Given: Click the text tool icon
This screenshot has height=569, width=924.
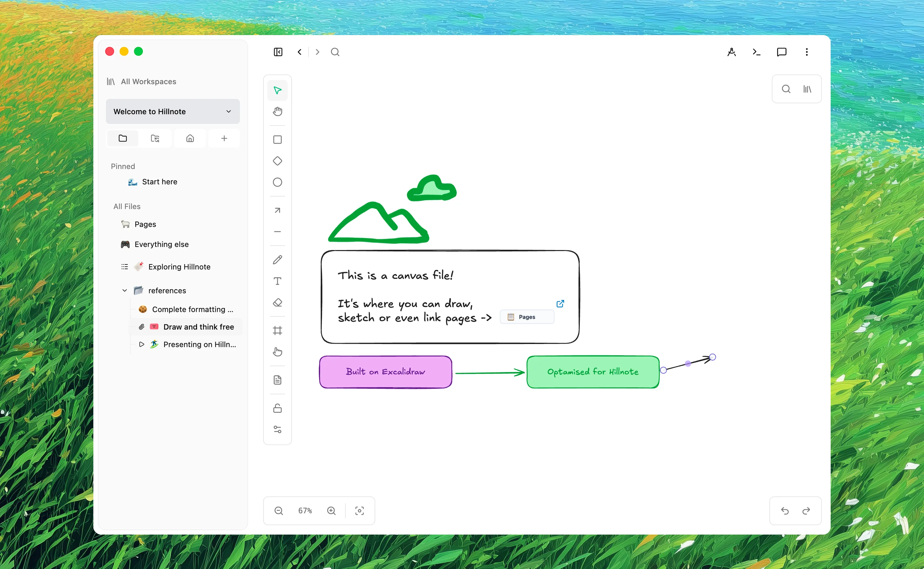Looking at the screenshot, I should coord(278,281).
